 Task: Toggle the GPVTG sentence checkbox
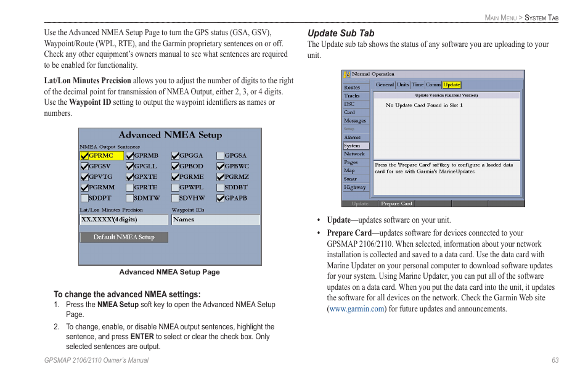click(x=85, y=176)
